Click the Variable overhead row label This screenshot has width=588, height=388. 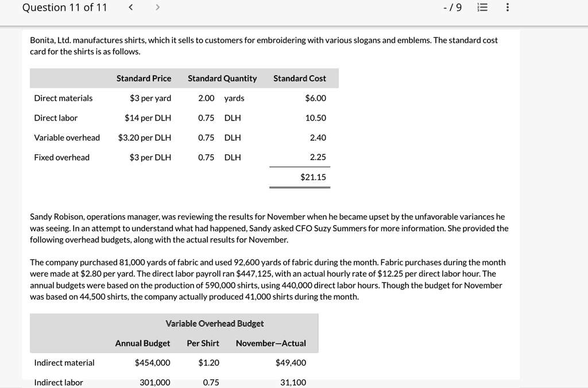[x=67, y=138]
